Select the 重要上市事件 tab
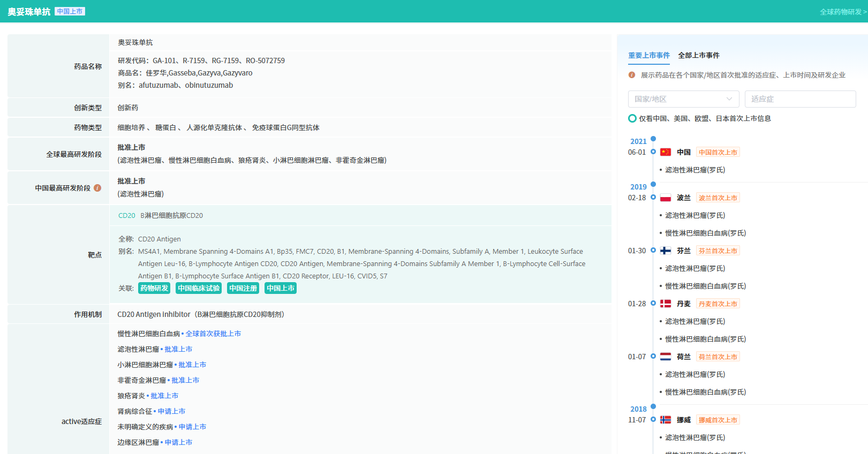 point(648,55)
